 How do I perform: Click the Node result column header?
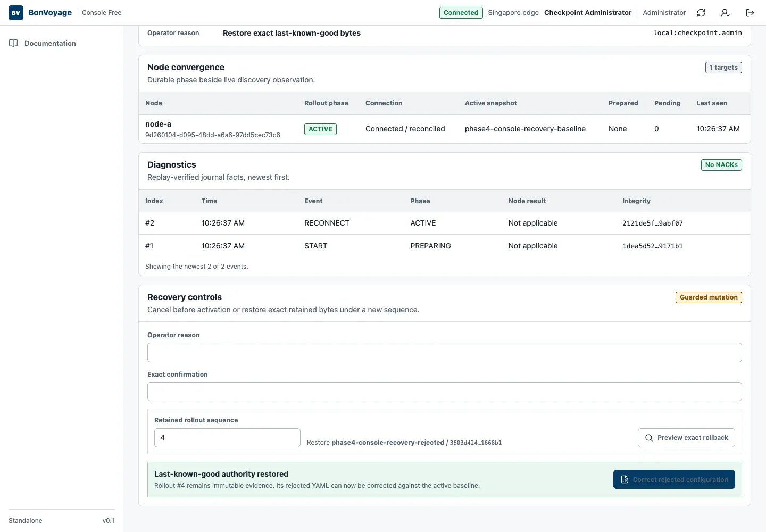click(527, 201)
